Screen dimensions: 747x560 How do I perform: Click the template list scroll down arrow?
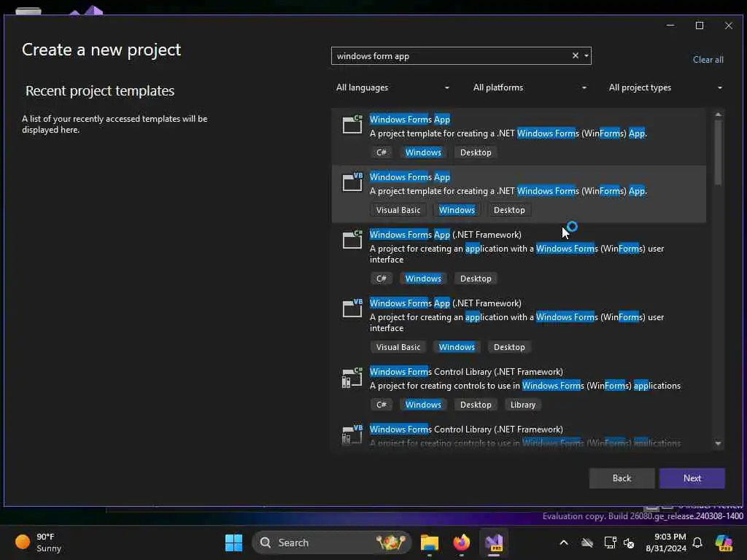718,443
